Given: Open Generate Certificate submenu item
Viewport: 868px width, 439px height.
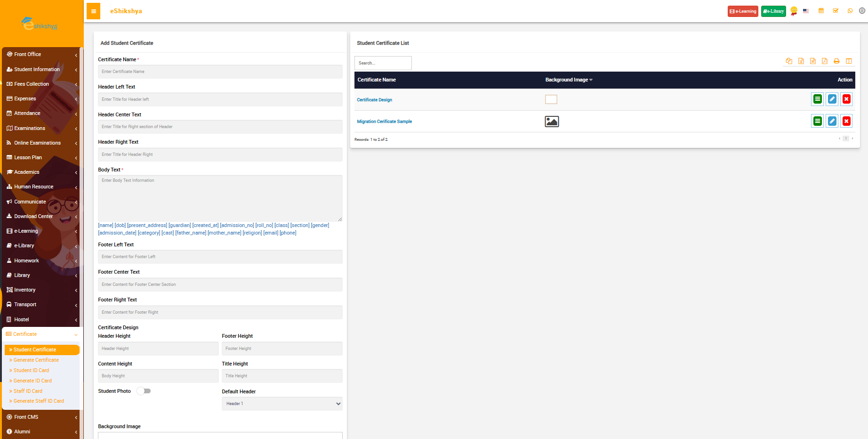Looking at the screenshot, I should (36, 360).
